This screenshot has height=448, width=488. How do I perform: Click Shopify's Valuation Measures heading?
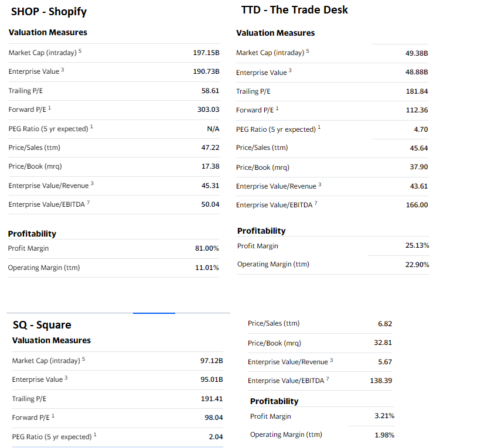coord(48,32)
